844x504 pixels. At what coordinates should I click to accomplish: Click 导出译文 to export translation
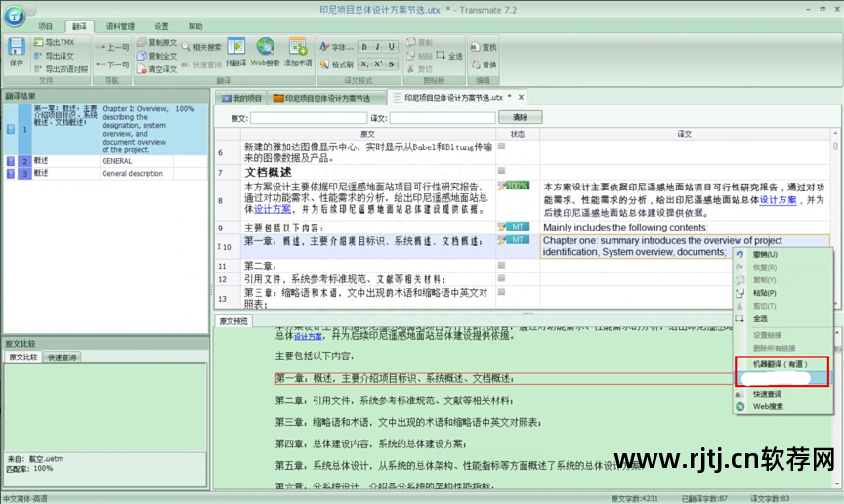coord(54,56)
